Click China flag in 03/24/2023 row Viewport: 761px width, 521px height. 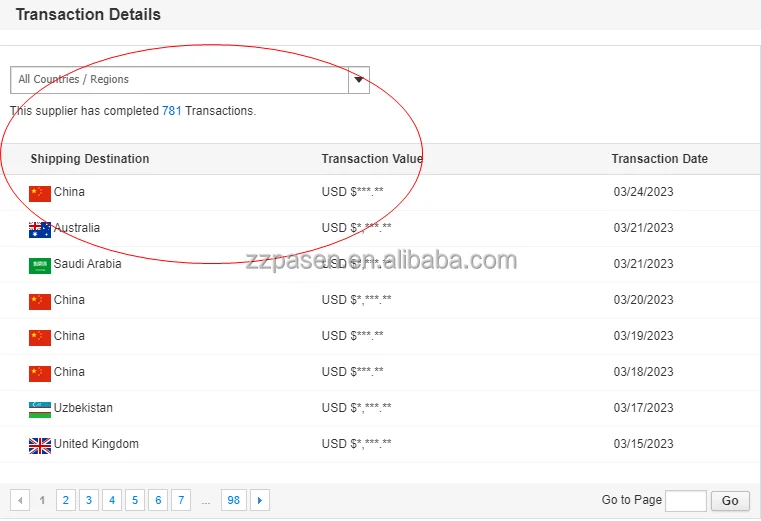click(x=40, y=193)
